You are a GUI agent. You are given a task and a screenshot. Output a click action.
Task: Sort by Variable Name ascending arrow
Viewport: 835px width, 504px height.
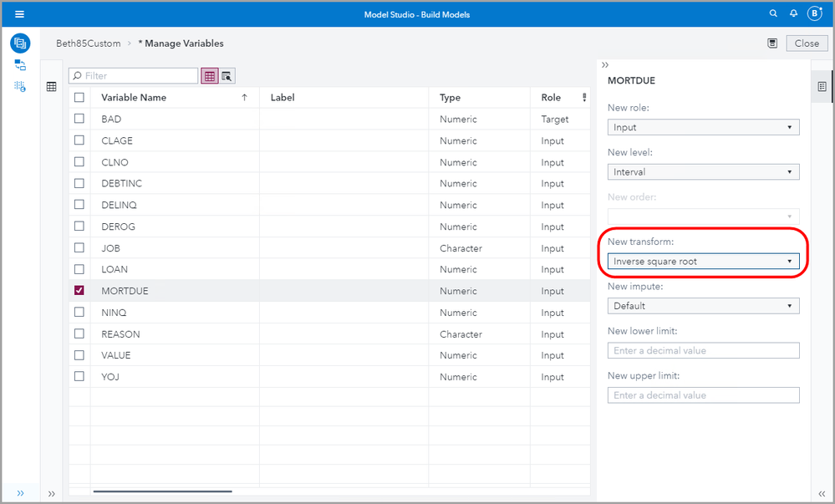point(244,98)
